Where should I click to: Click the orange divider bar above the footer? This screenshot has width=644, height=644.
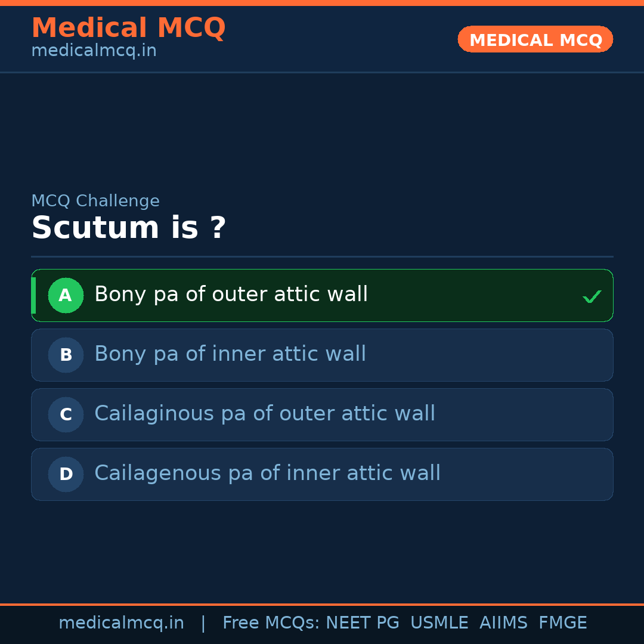pos(322,602)
